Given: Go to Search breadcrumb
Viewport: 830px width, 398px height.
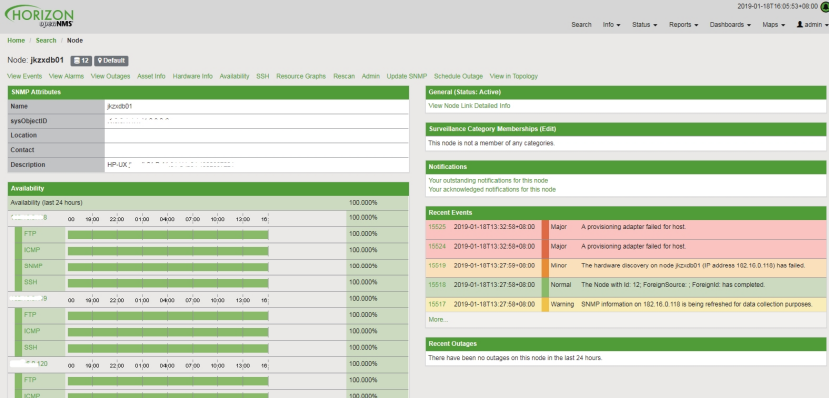Looking at the screenshot, I should (46, 41).
